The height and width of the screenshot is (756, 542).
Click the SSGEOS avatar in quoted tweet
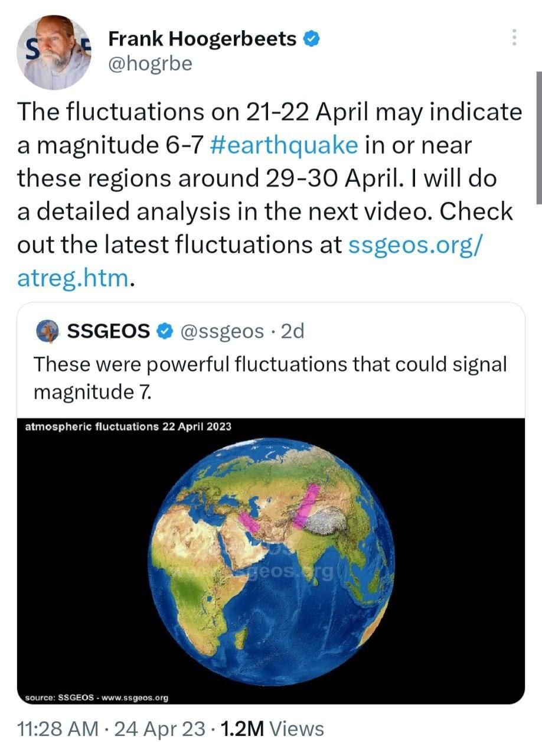(47, 331)
